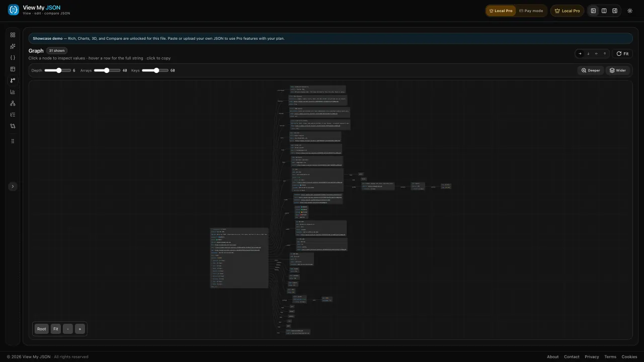Viewport: 644px width, 362px height.
Task: Open the Privacy link in footer
Action: (592, 357)
